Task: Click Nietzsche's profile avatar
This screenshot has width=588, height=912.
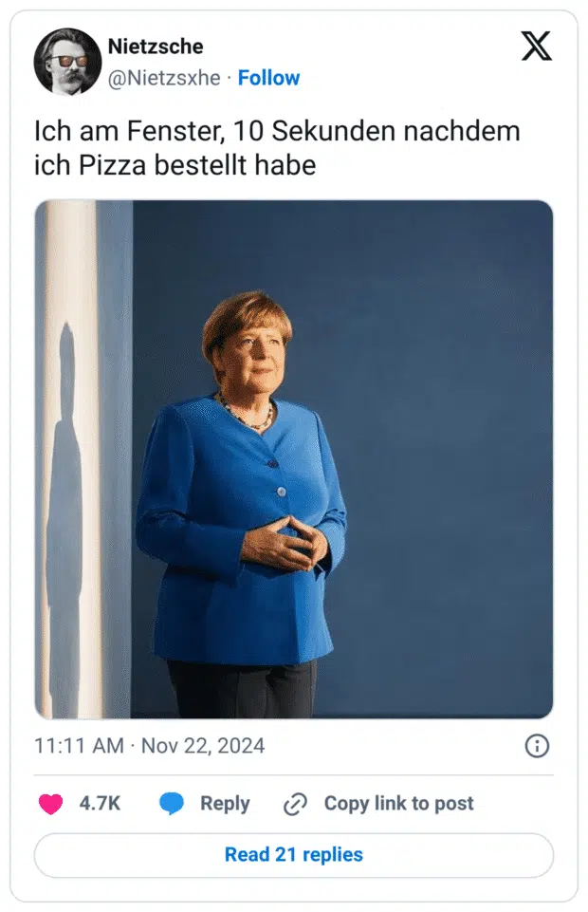Action: click(64, 61)
